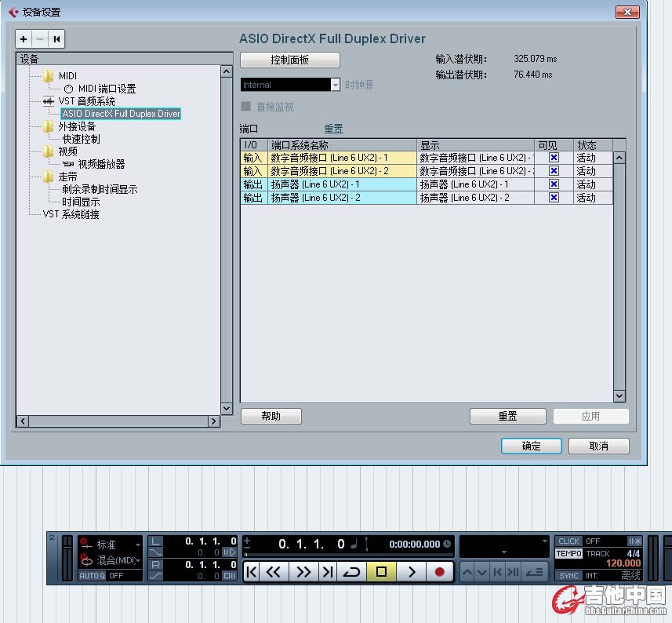The height and width of the screenshot is (623, 672).
Task: Click the 应用 apply button
Action: [590, 417]
